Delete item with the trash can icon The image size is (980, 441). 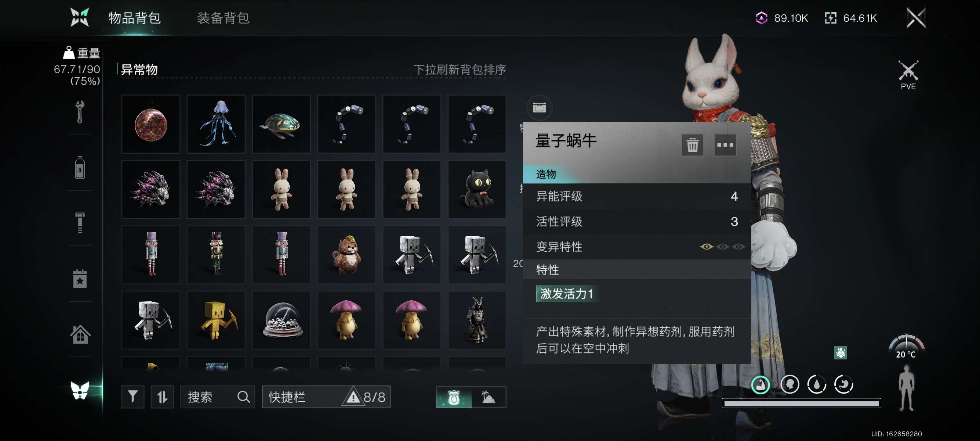pos(692,145)
